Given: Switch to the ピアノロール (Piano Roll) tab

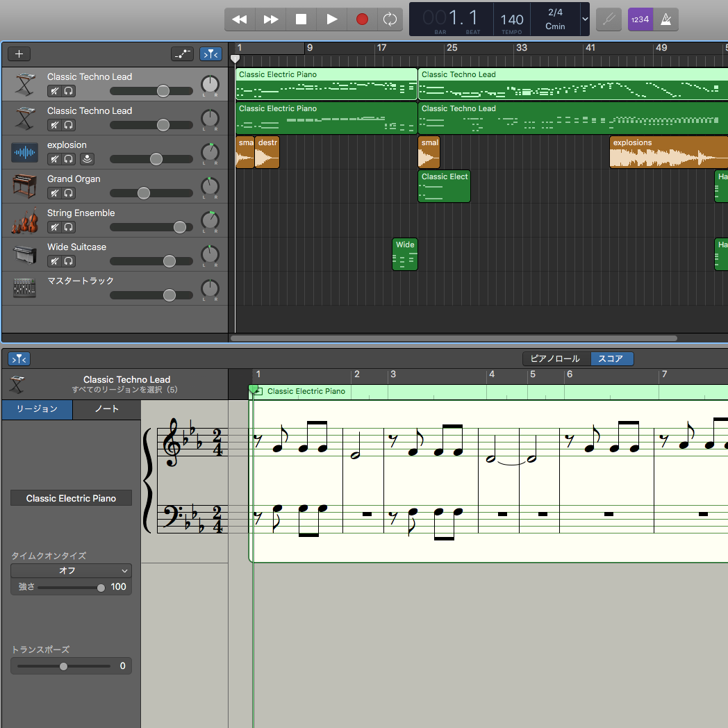Looking at the screenshot, I should point(555,359).
